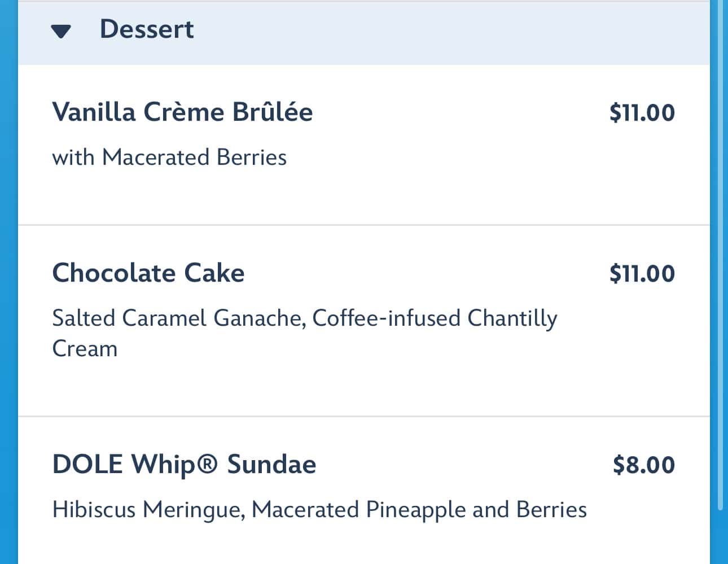Click the word "Brûlée" in the first item

click(x=273, y=112)
